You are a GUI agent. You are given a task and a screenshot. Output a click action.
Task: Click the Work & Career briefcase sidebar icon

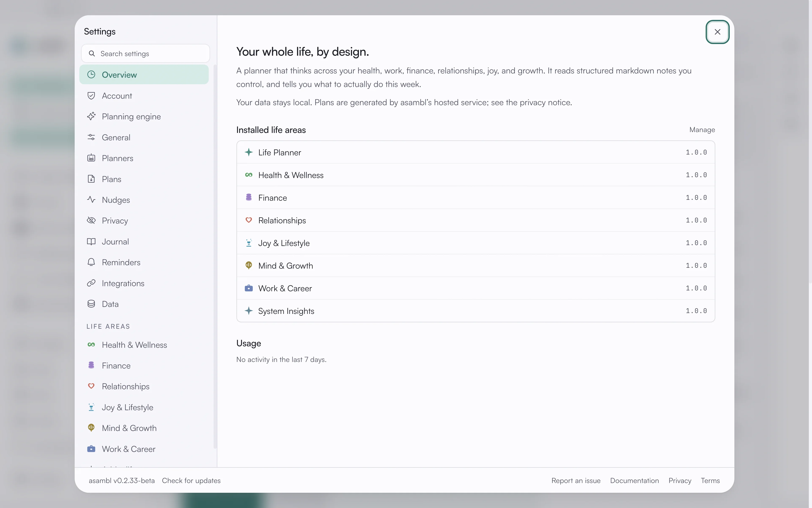(x=91, y=449)
